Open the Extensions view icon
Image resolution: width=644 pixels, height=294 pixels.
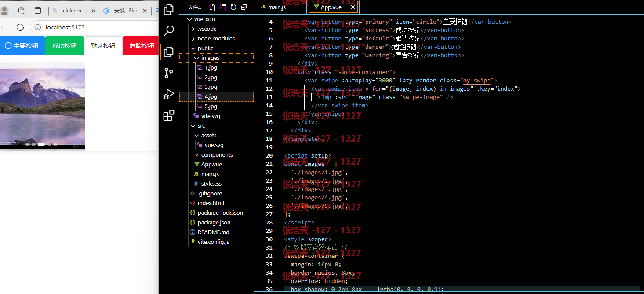[x=169, y=115]
